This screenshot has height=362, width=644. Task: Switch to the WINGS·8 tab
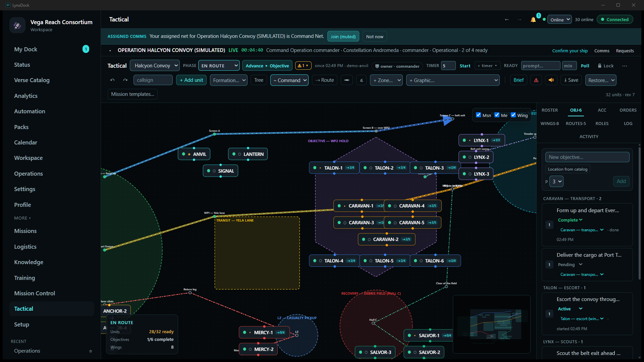point(550,124)
